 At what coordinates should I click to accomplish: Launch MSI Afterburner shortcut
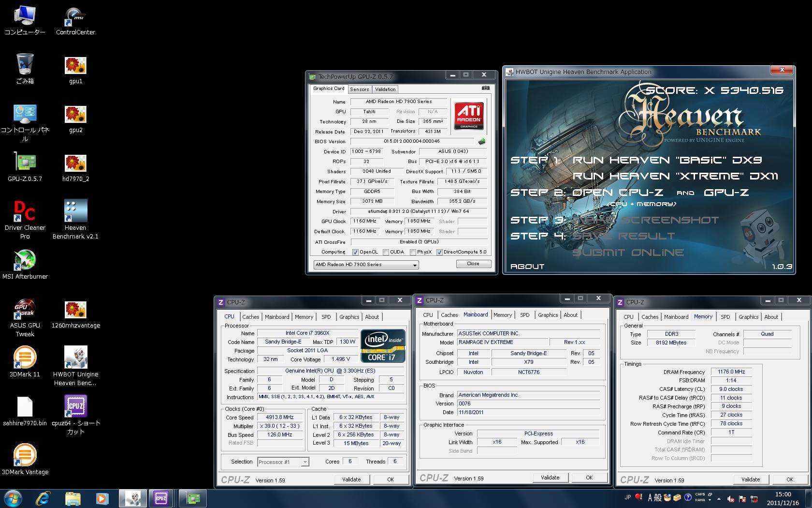25,265
